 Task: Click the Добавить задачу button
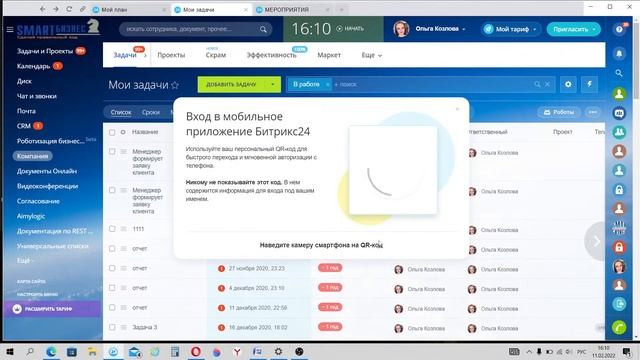(x=231, y=84)
